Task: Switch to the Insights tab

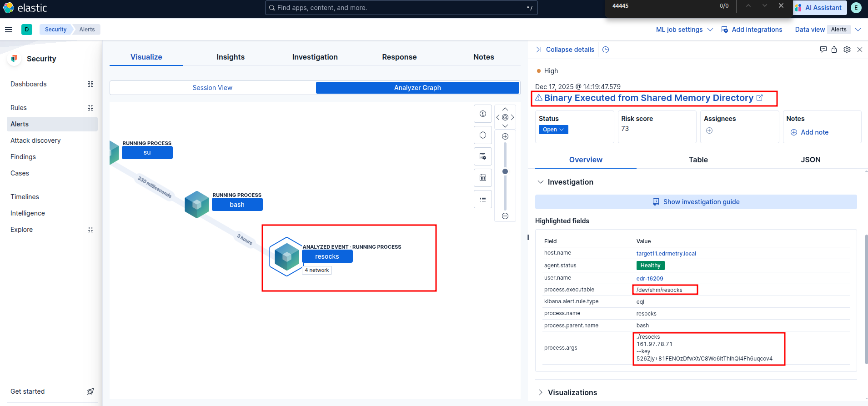Action: click(230, 57)
